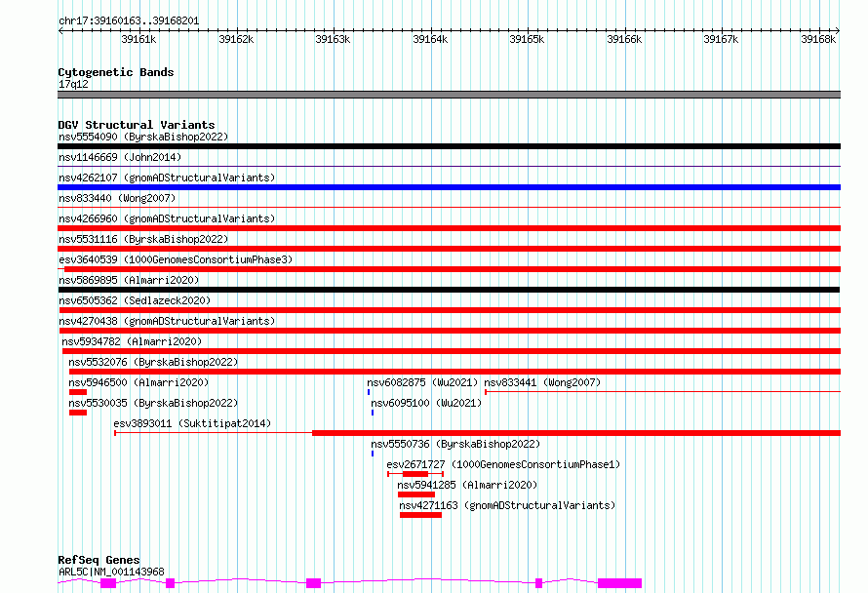Select the thick red esv3893011 bar
868x593 pixels.
pyautogui.click(x=576, y=433)
